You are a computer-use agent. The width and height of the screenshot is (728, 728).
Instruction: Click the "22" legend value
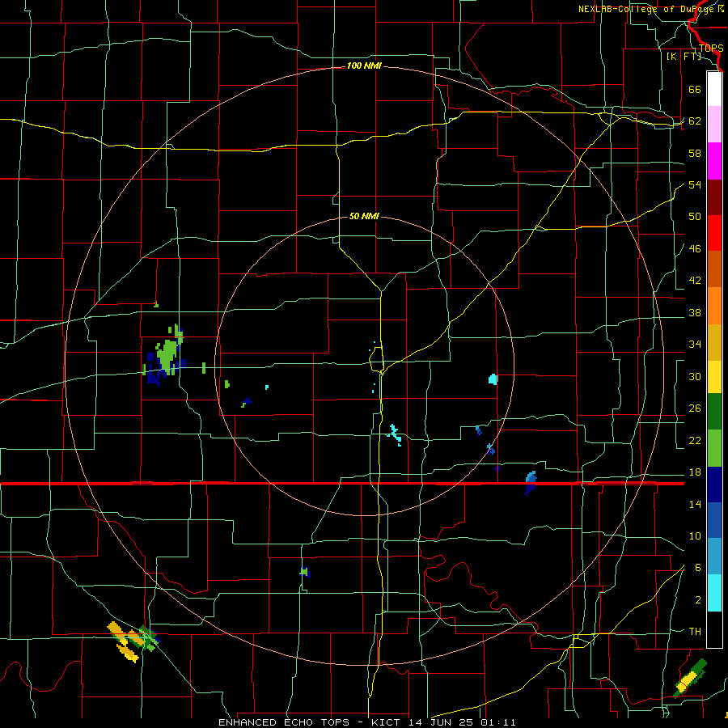695,441
